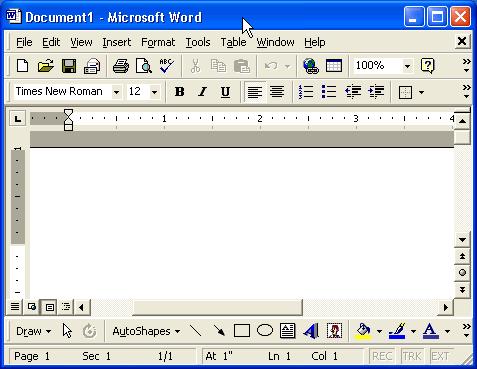Click the REC status bar indicator
This screenshot has width=477, height=369.
(382, 356)
